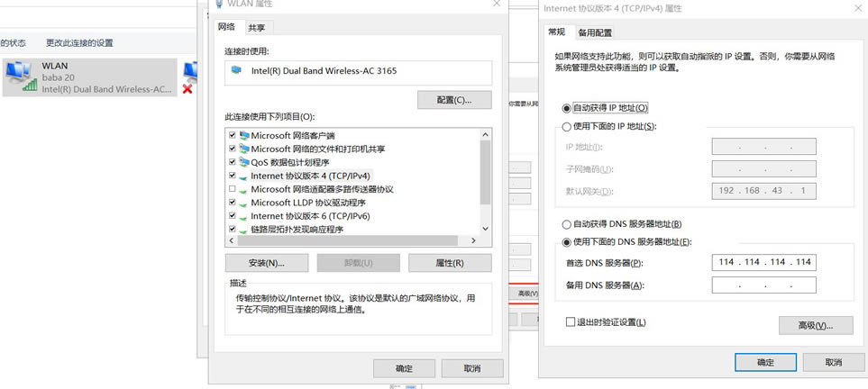Uncheck Internet 协议版本 4 (TCP/IPv4) checkbox
The width and height of the screenshot is (868, 389).
[x=232, y=176]
